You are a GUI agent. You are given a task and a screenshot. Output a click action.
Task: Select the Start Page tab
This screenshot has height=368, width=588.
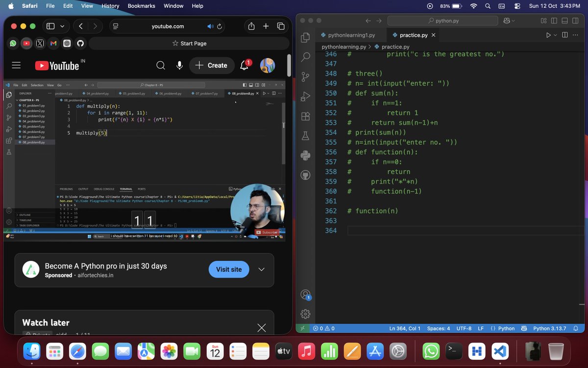click(x=189, y=43)
